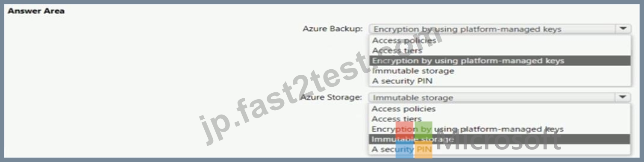Viewport: 644px width, 162px height.
Task: Click the Azure Backup dropdown arrow
Action: [x=623, y=29]
